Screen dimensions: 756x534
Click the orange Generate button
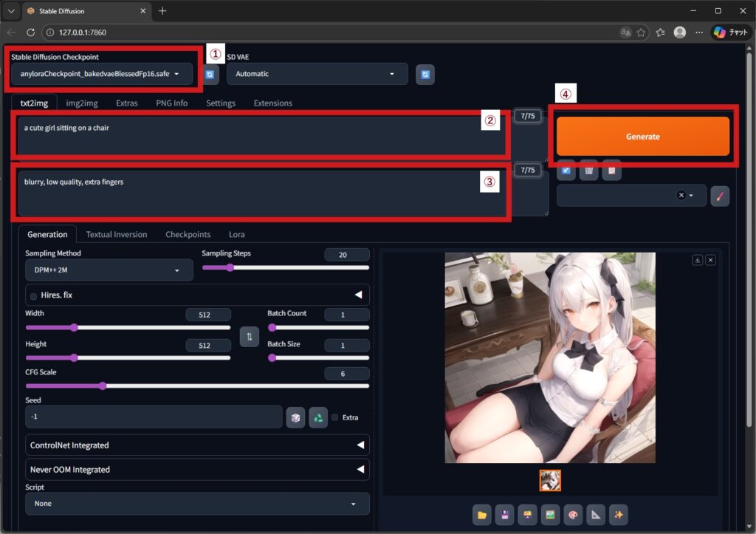pos(642,137)
